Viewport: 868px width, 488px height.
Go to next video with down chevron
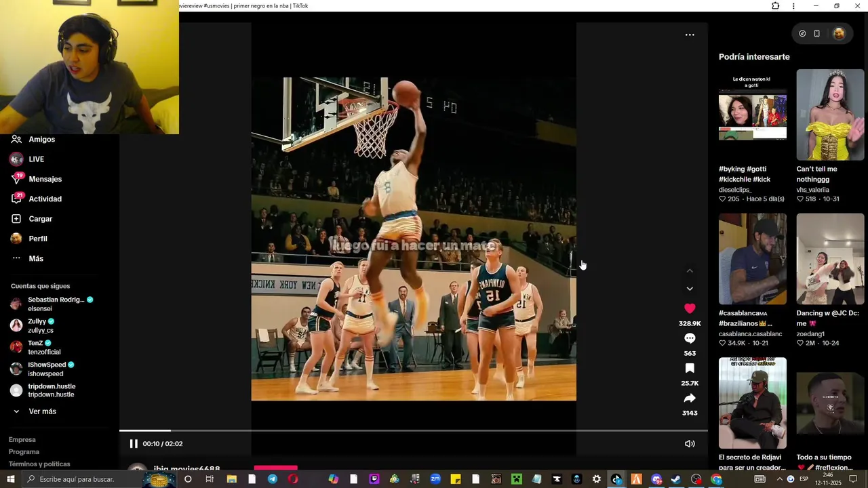(x=690, y=289)
